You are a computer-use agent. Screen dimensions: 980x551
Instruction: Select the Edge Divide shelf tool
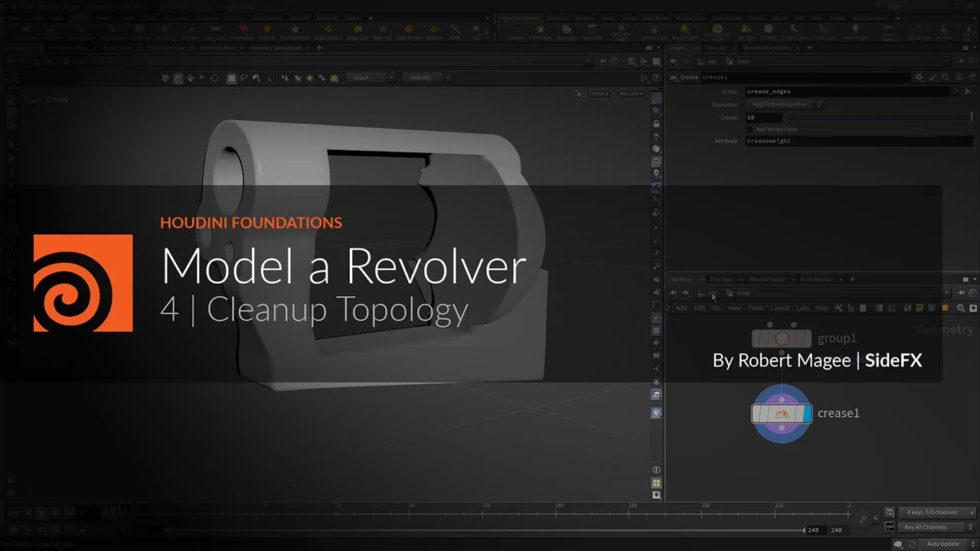coord(408,31)
